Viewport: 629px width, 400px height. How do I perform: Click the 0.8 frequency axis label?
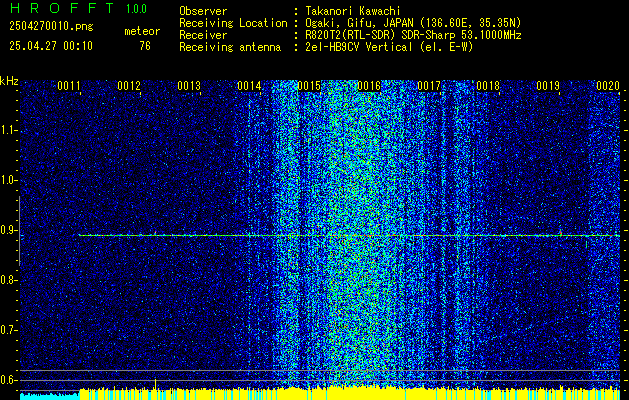(x=8, y=280)
